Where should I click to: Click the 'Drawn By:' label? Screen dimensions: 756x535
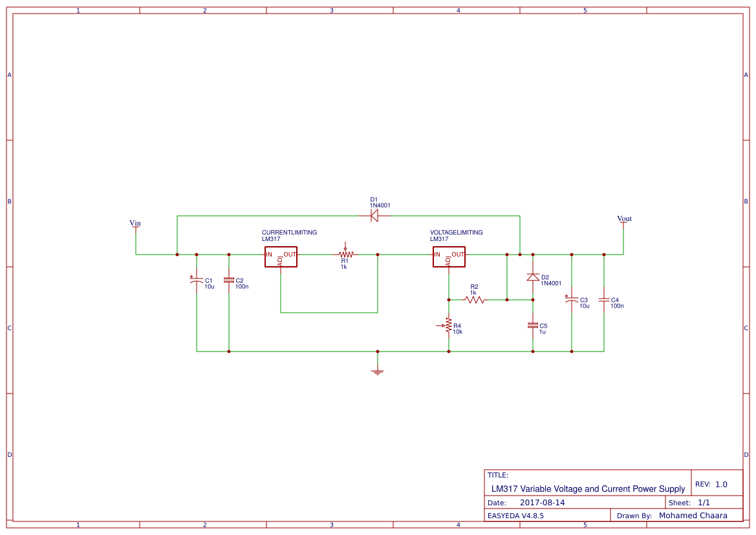coord(634,516)
